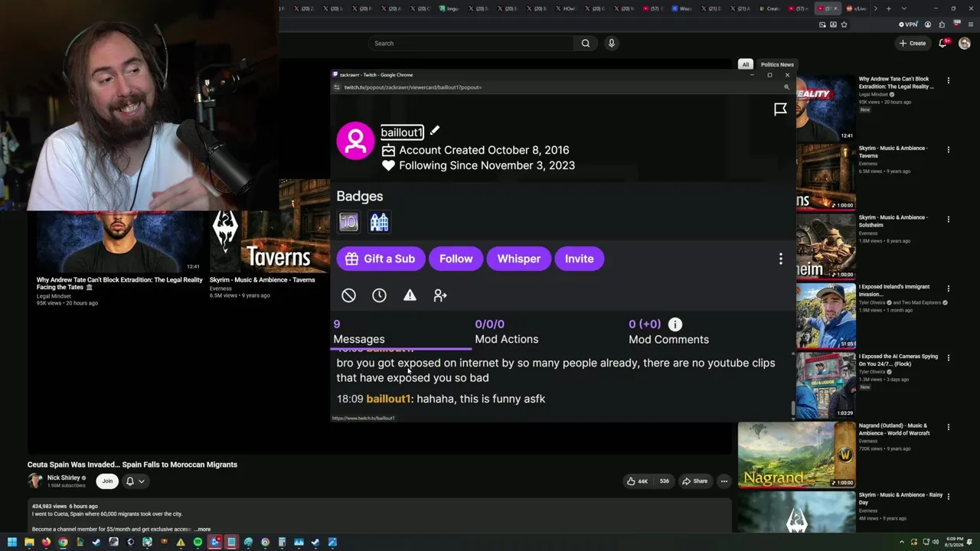
Task: Open the Windows Start menu
Action: [x=11, y=543]
